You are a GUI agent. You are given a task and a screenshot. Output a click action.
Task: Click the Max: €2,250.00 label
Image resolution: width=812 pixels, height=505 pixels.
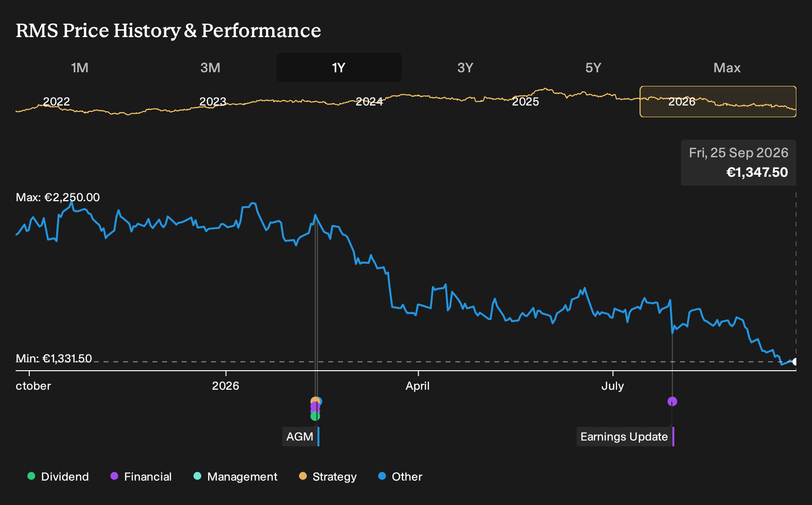pyautogui.click(x=58, y=197)
